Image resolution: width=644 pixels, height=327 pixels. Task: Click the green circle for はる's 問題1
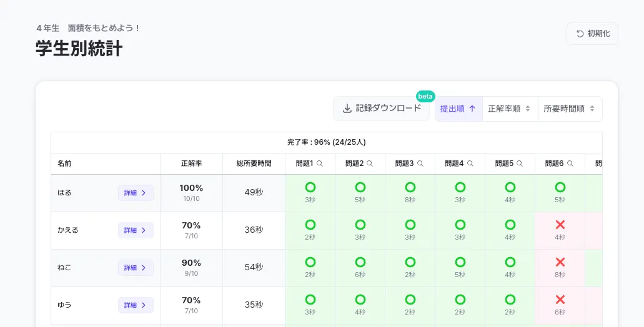pos(310,187)
